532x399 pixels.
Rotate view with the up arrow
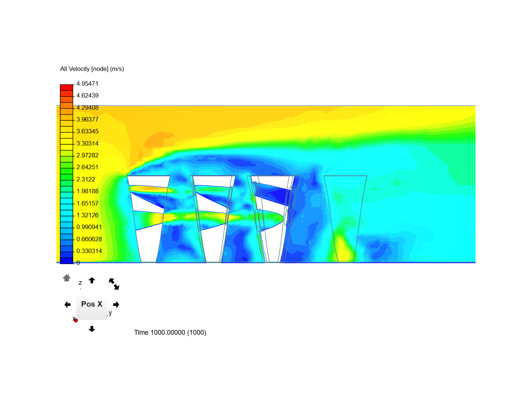pyautogui.click(x=92, y=280)
